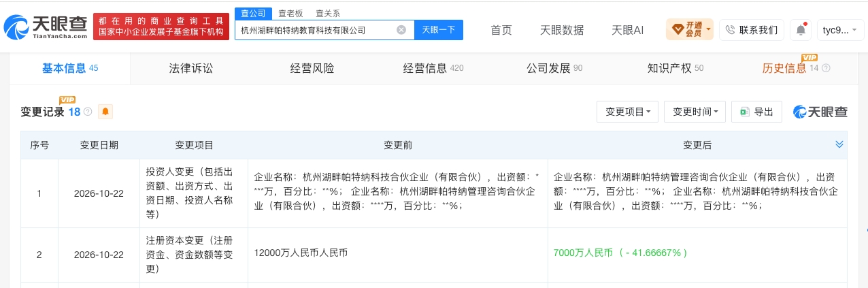
Task: Open the TianYanCha logo homepage
Action: pyautogui.click(x=45, y=27)
